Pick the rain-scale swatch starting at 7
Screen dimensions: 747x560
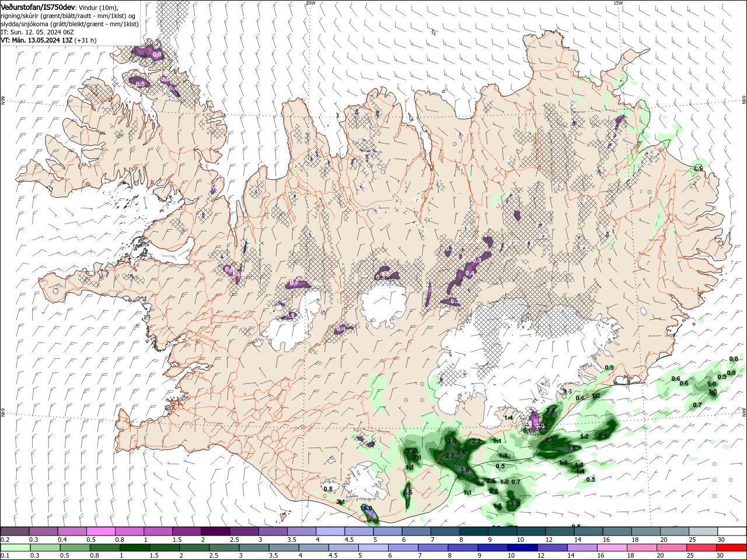point(432,548)
